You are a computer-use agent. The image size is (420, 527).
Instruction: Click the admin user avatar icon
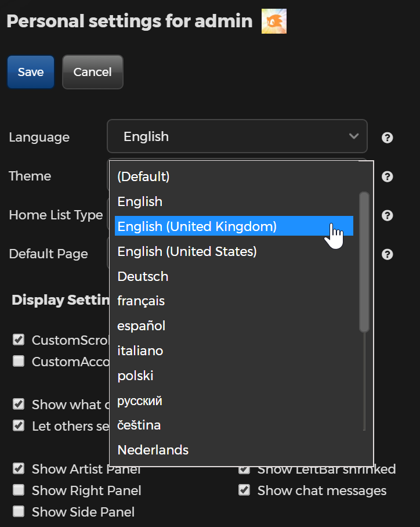tap(274, 21)
